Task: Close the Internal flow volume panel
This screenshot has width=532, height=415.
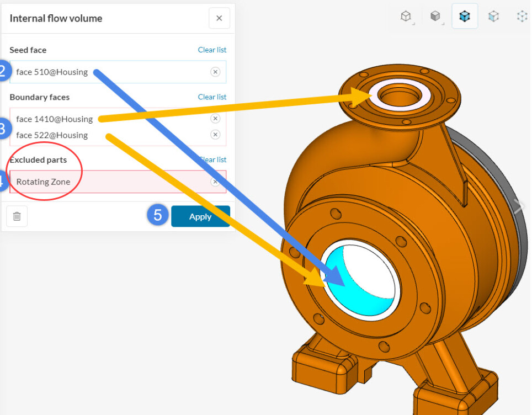Action: (x=219, y=18)
